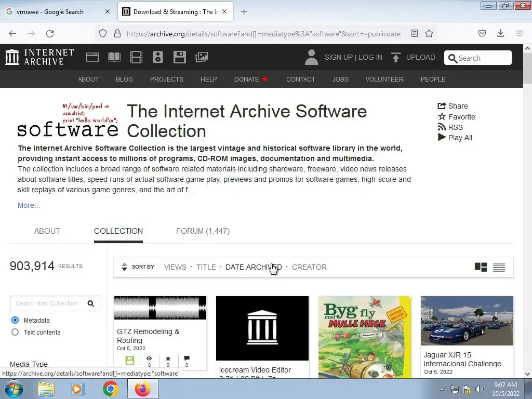
Task: Toggle Reader view icon in address bar
Action: click(x=414, y=33)
